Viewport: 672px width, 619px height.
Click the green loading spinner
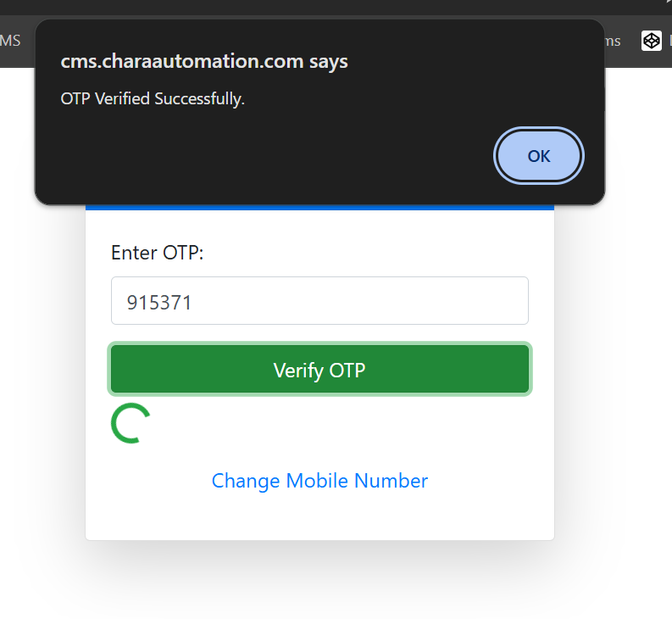tap(130, 423)
